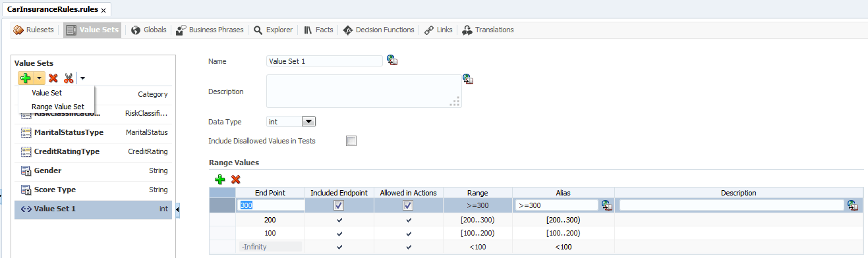This screenshot has height=258, width=868.
Task: Click Allowed in Actions checkmark in 100 row
Action: (409, 234)
